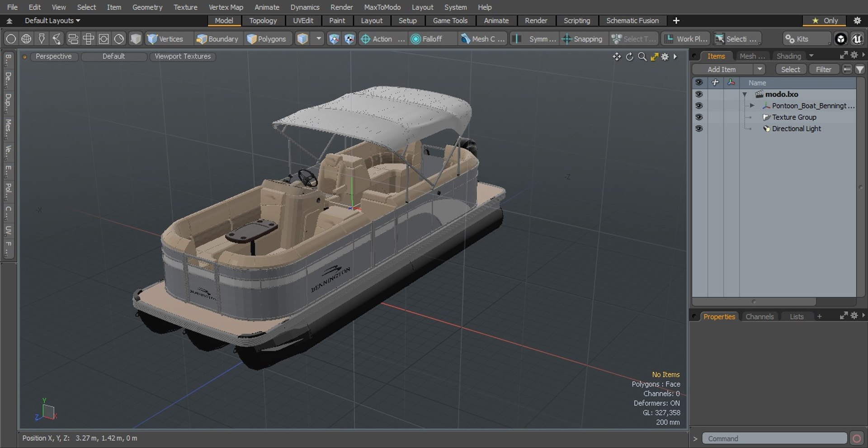
Task: Open the Vertex Map menu
Action: 226,7
